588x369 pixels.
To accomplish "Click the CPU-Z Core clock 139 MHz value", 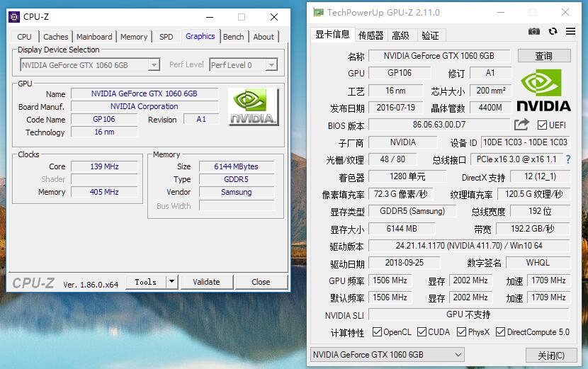I will (x=104, y=166).
